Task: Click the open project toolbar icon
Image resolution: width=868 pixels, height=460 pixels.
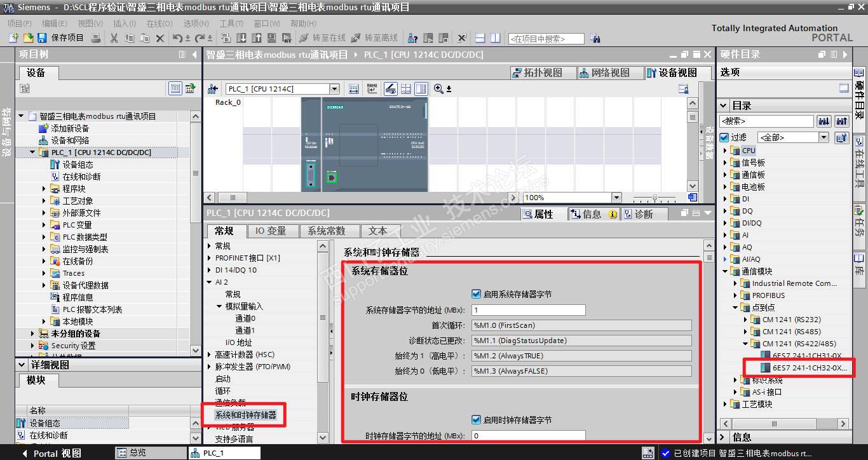Action: tap(28, 38)
